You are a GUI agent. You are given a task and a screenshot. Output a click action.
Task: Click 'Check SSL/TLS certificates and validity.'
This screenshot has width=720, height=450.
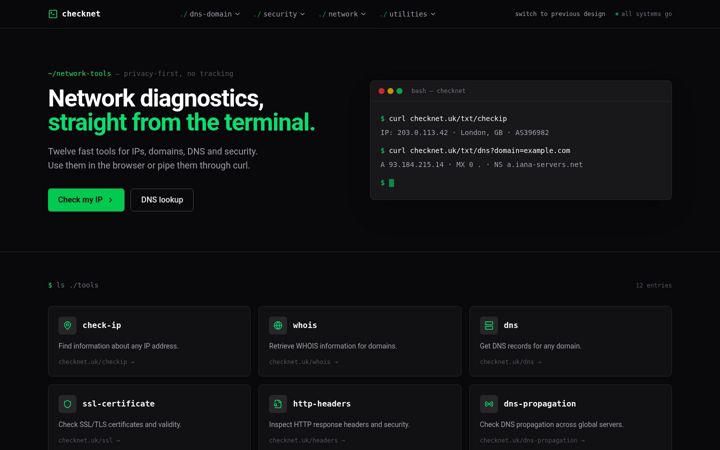tap(120, 424)
